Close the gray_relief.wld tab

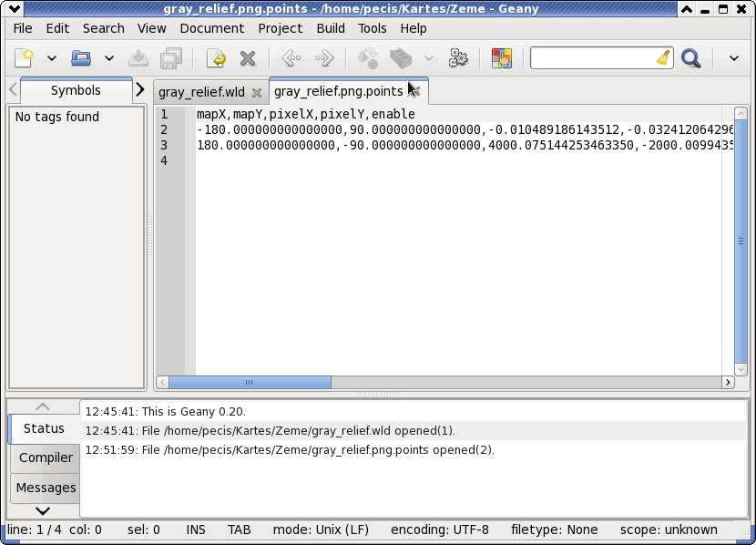[x=257, y=93]
